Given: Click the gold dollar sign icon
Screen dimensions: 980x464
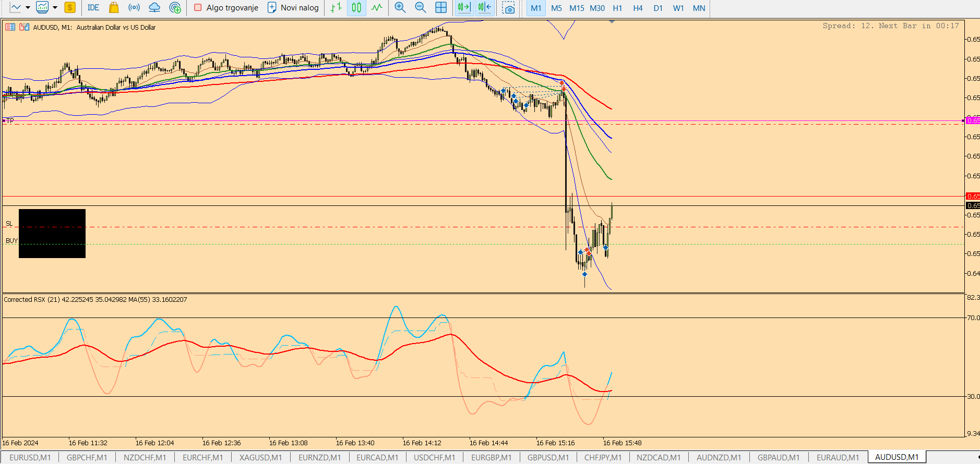Looking at the screenshot, I should tap(70, 7).
